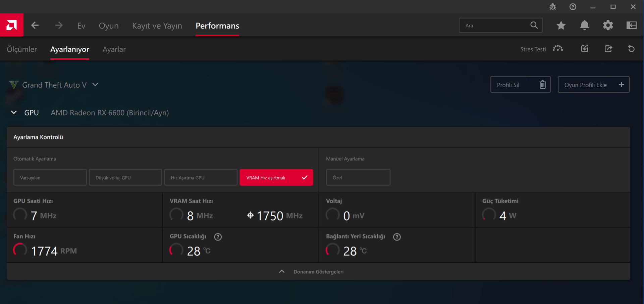Click Profili Sil button

coord(521,85)
